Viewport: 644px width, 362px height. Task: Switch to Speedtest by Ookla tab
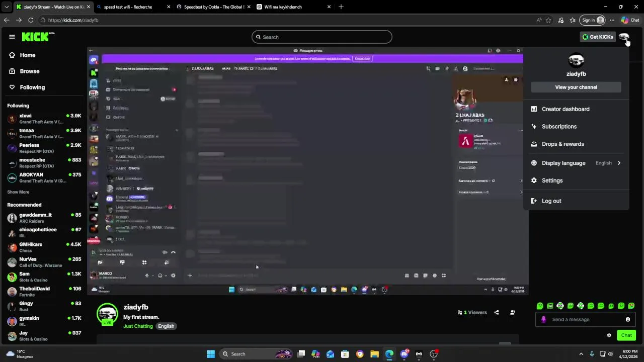213,7
